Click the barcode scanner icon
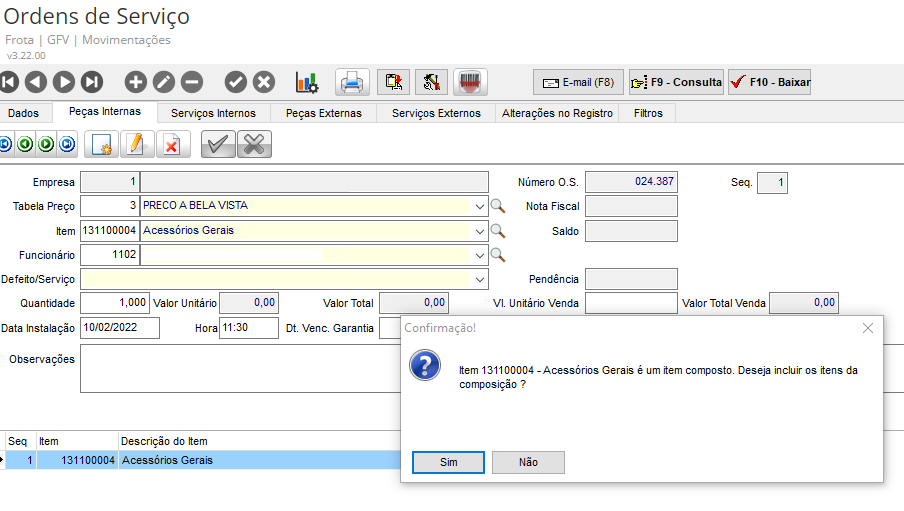Screen dimensions: 904x511 point(470,82)
